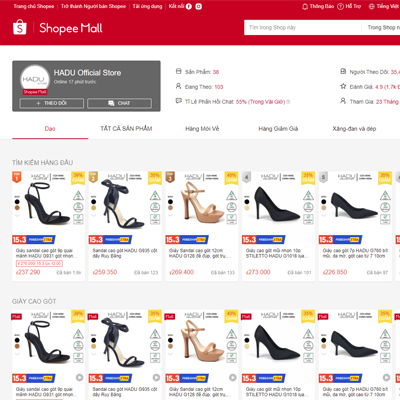Switch to TẤT CẢ SẢN PHẨM tab
Screen dimensions: 400x400
click(x=126, y=129)
